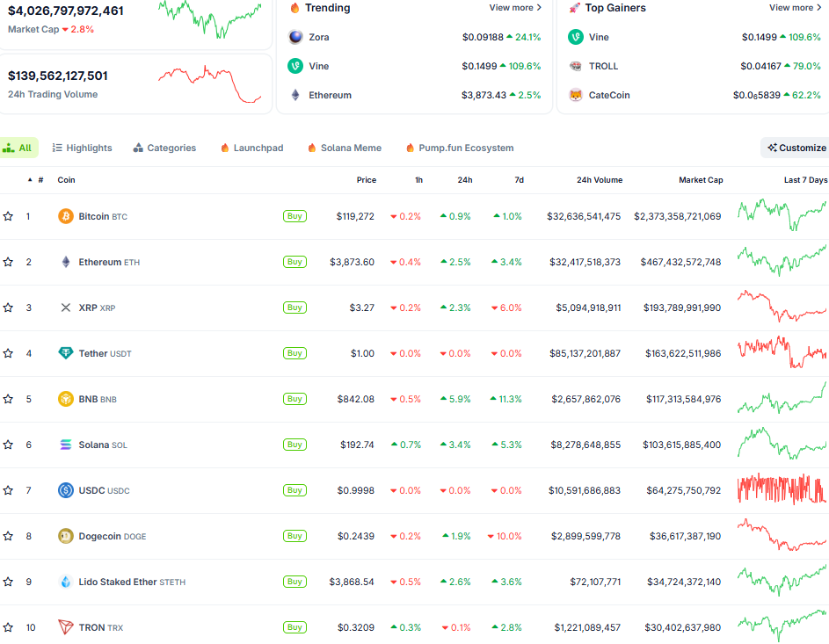
Task: Expand Trending with View more arrow
Action: pos(515,8)
